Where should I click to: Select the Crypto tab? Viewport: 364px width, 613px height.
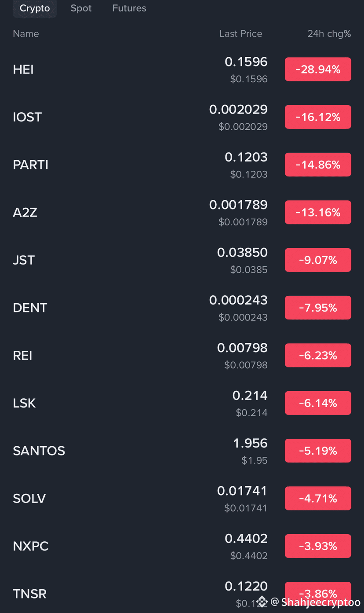point(35,8)
